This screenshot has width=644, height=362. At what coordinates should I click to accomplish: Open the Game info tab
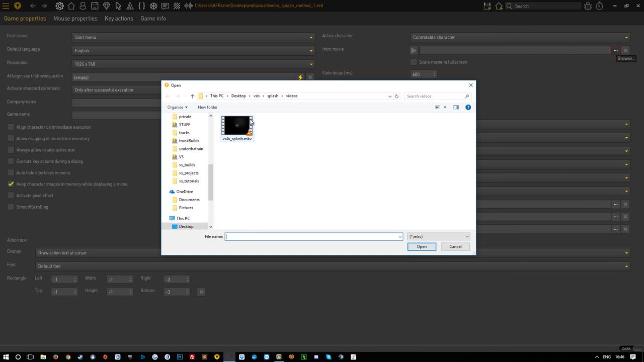pyautogui.click(x=153, y=19)
